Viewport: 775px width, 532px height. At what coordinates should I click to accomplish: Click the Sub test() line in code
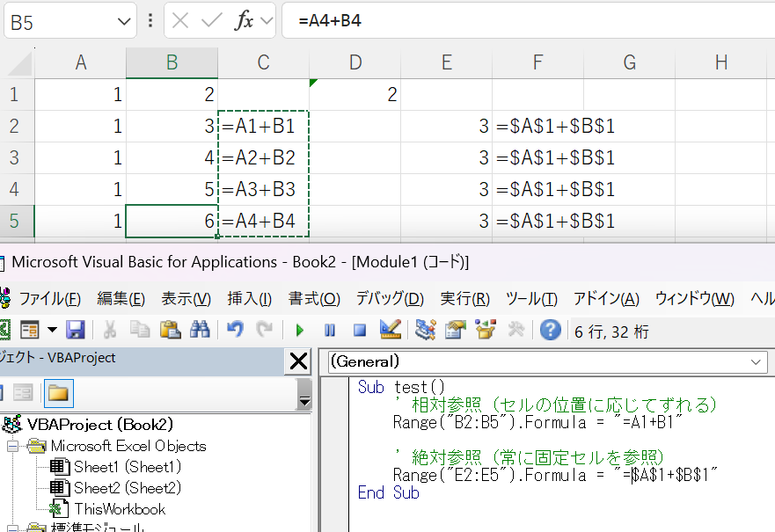click(401, 387)
